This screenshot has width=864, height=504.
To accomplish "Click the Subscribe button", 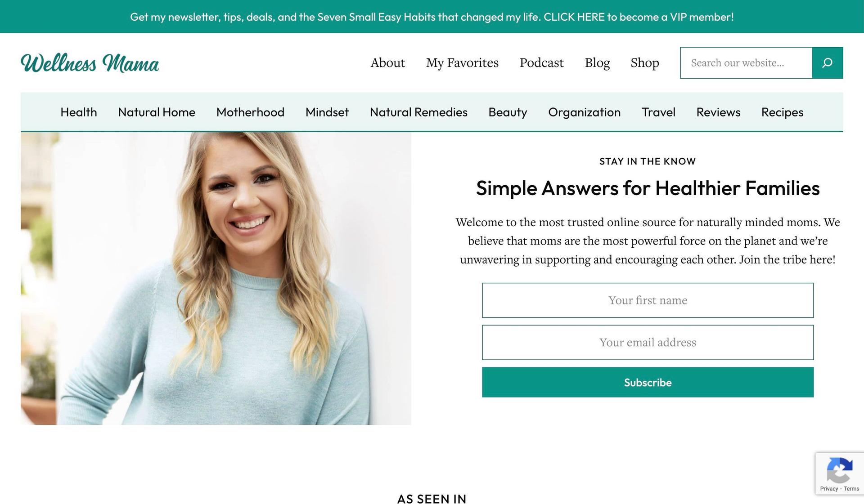I will 647,382.
